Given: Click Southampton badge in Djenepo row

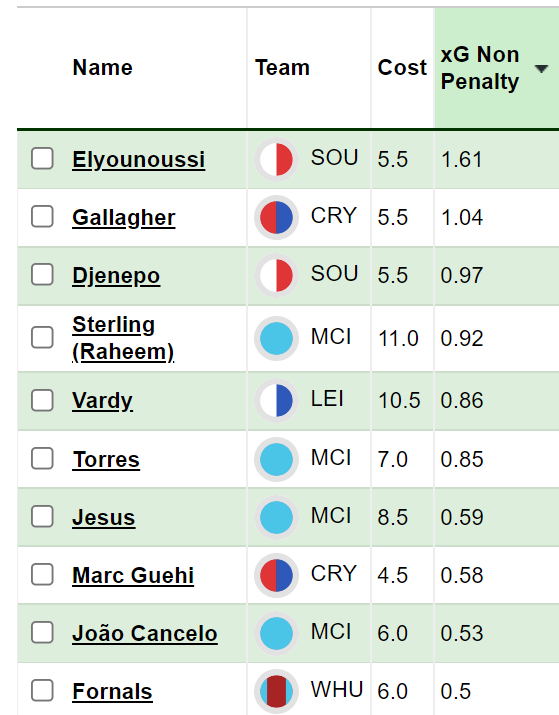Looking at the screenshot, I should point(276,275).
